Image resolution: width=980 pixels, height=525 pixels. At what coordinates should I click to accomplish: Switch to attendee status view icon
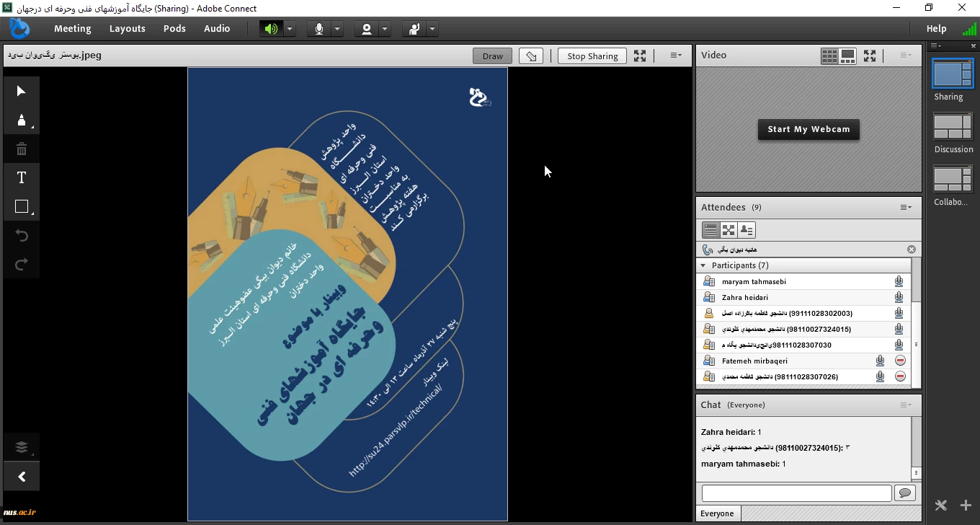(747, 230)
